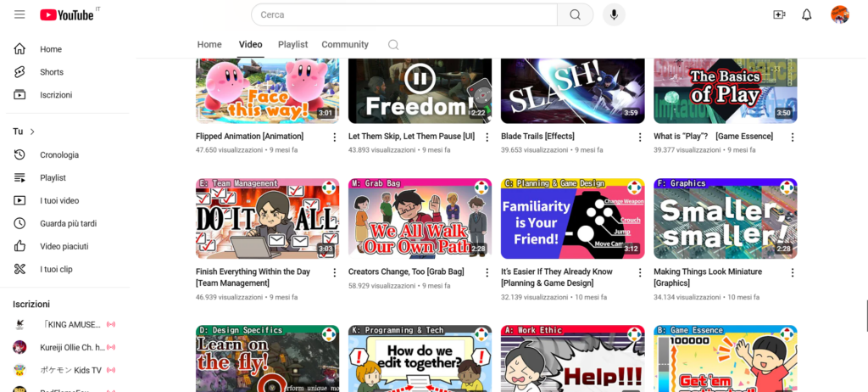This screenshot has height=392, width=868.
Task: Play the Freedom! thumbnail video
Action: [x=420, y=91]
